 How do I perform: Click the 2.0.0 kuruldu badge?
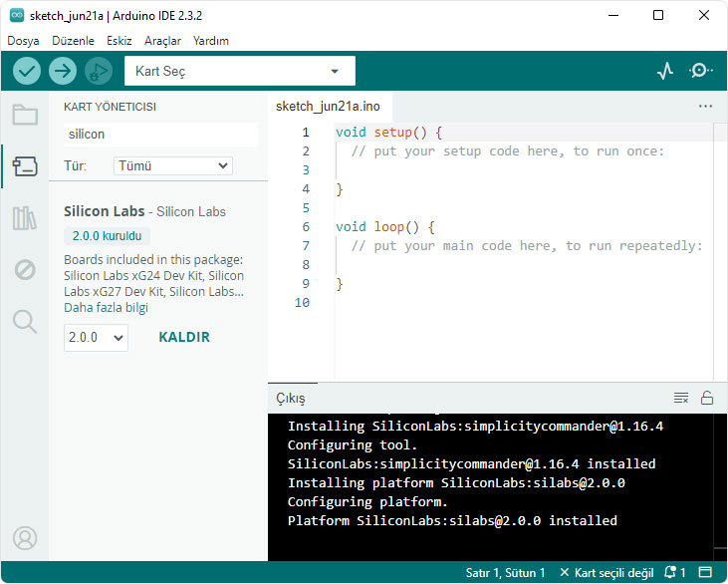pos(107,236)
